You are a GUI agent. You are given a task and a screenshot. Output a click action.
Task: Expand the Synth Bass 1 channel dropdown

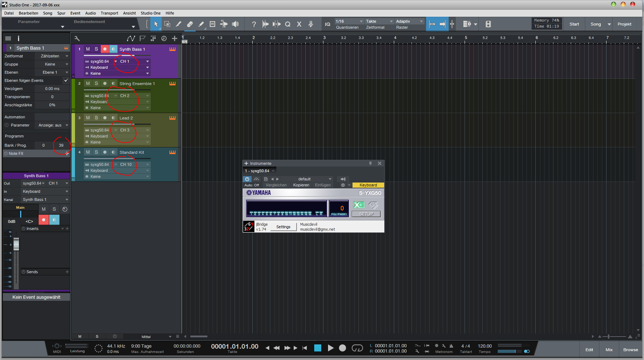click(148, 61)
